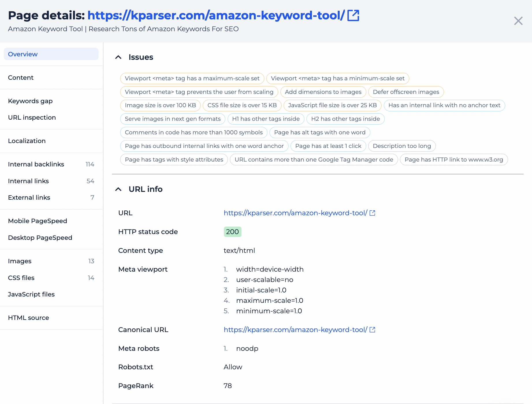Open 'Comments in code has more than 1000 symbols' issue
Viewport: 532px width, 404px height.
click(x=194, y=132)
